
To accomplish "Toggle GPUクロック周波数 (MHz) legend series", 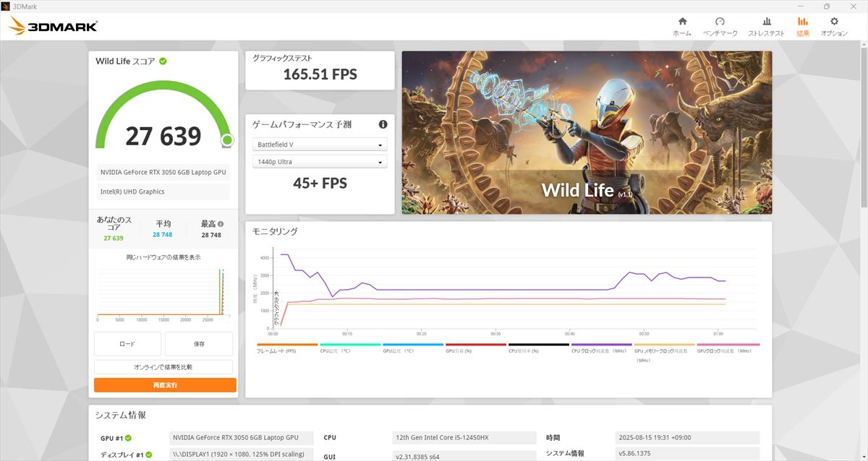I will [x=728, y=350].
